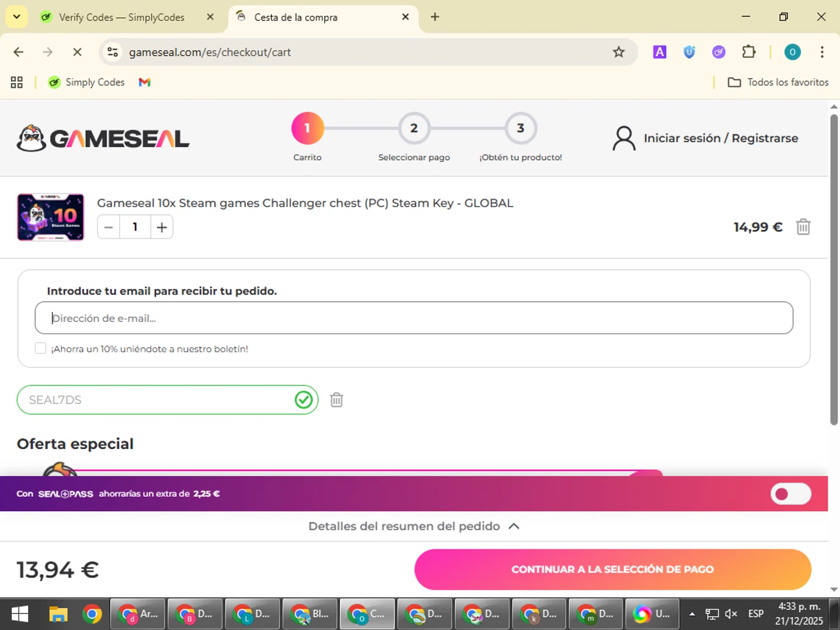
Task: Open the user account icon
Action: (x=624, y=138)
